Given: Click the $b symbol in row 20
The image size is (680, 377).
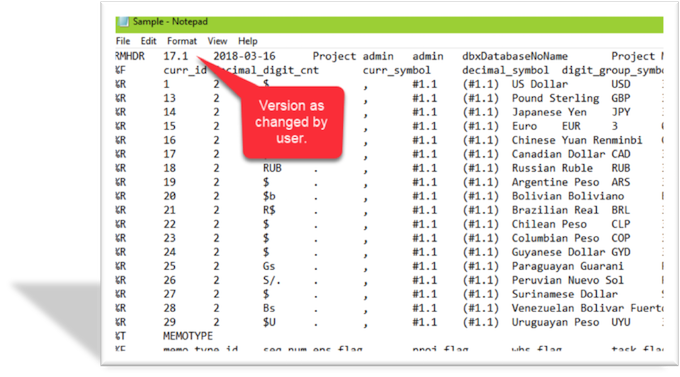Looking at the screenshot, I should coord(269,196).
